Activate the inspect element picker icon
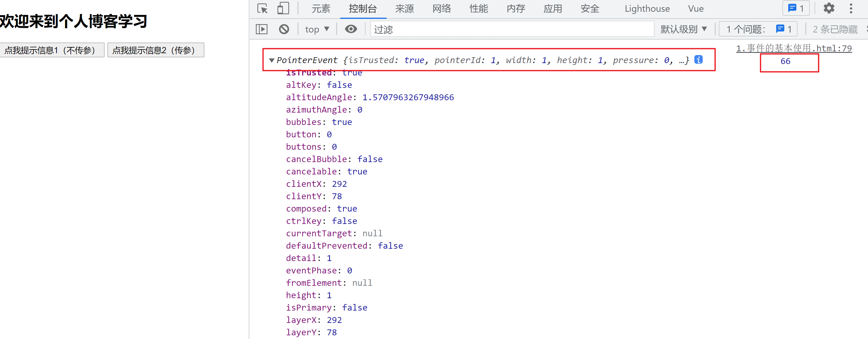Image resolution: width=868 pixels, height=339 pixels. pyautogui.click(x=262, y=8)
